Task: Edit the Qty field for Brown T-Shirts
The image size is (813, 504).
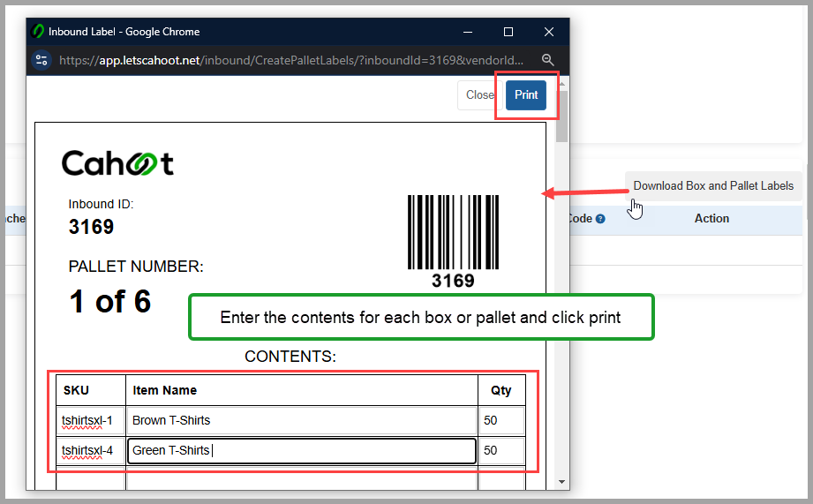Action: pyautogui.click(x=501, y=420)
